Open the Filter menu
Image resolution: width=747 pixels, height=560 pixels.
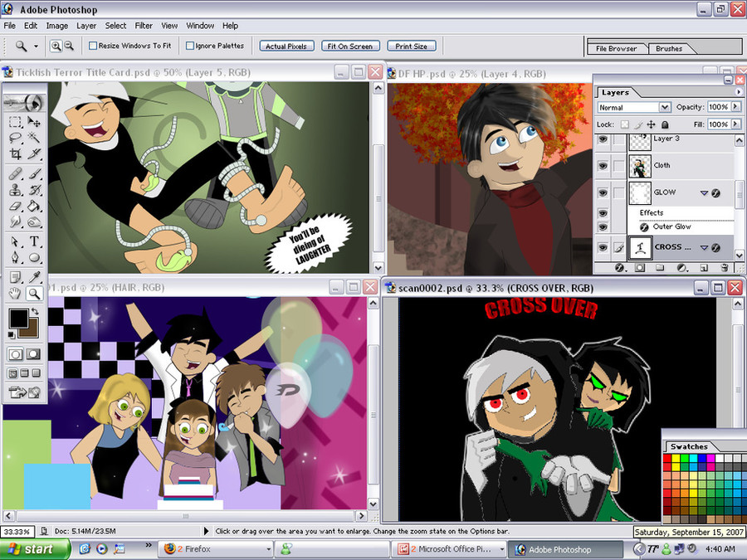tap(144, 26)
